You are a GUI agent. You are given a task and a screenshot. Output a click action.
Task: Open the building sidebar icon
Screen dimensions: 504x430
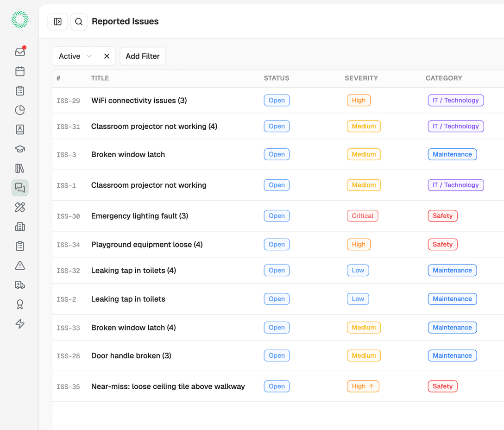(x=20, y=227)
